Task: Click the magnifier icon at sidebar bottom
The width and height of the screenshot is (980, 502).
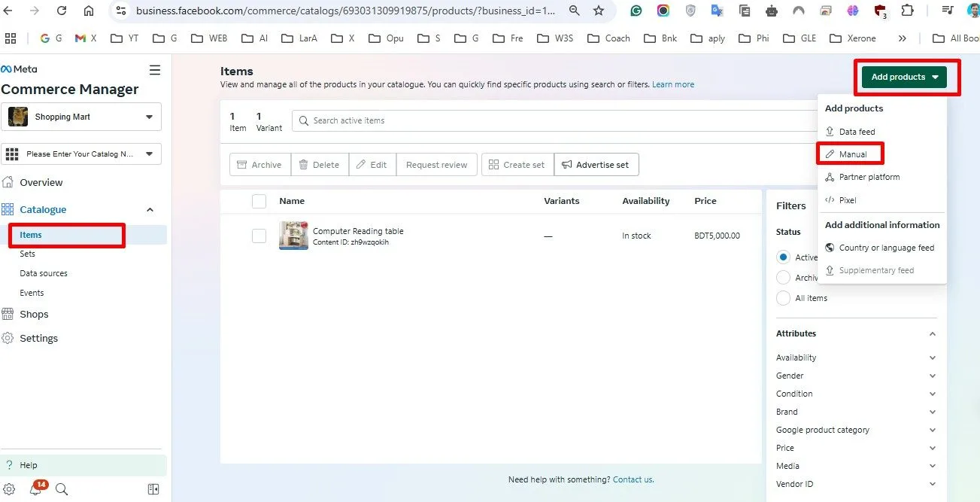Action: coord(62,489)
